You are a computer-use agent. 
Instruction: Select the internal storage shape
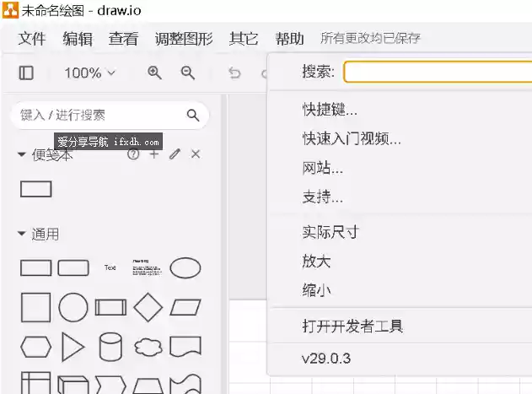(36, 383)
